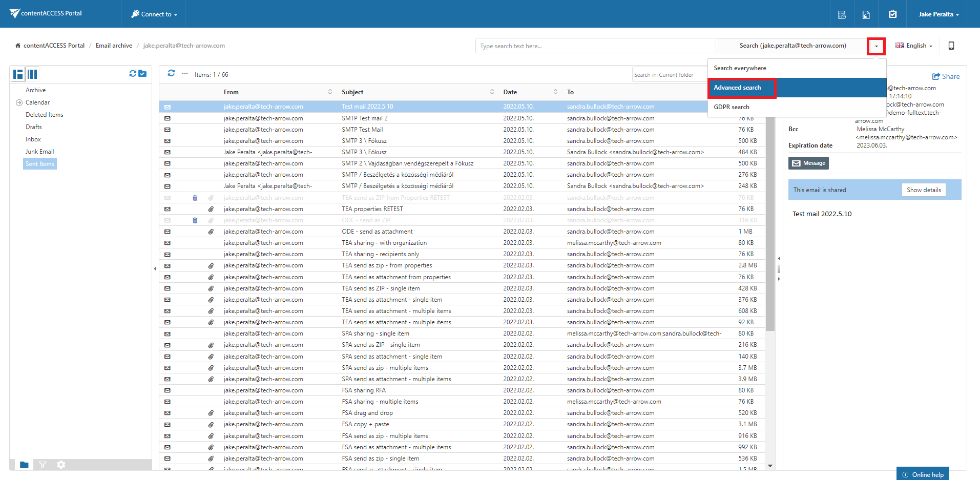Open the Connect to menu

154,14
